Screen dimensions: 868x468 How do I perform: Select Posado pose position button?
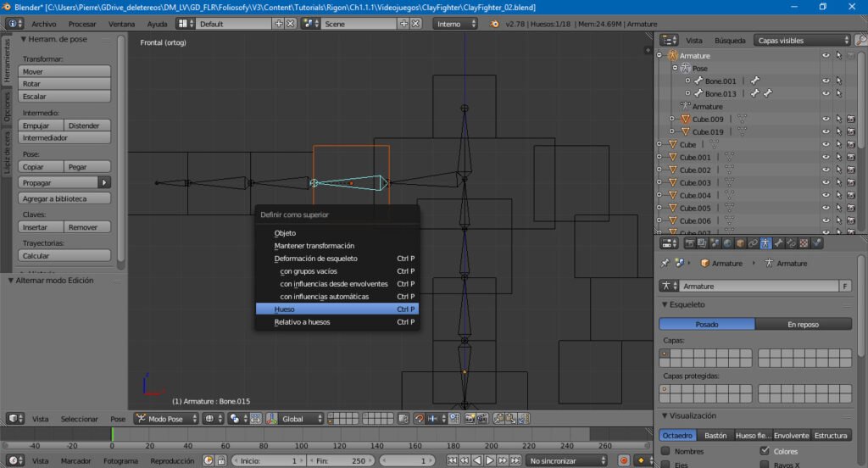[x=707, y=325]
